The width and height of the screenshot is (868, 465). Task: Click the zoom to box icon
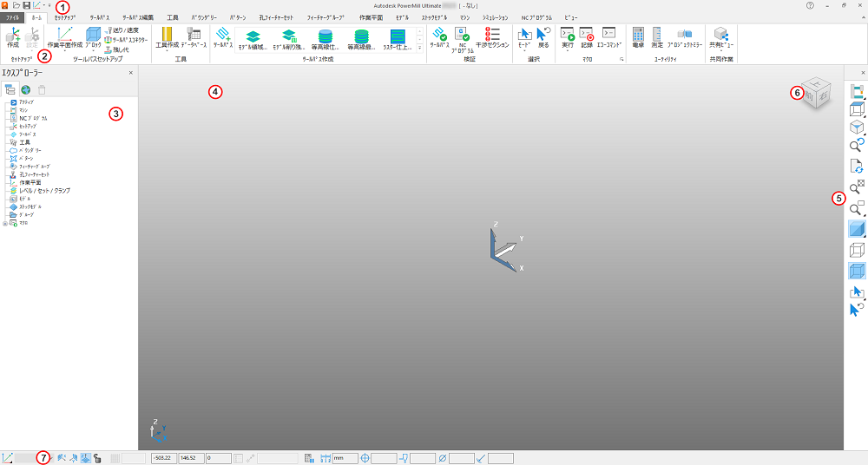(857, 208)
